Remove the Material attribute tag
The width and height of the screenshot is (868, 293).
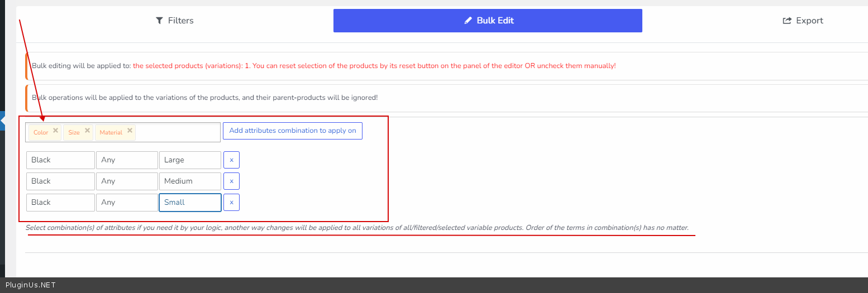(130, 131)
